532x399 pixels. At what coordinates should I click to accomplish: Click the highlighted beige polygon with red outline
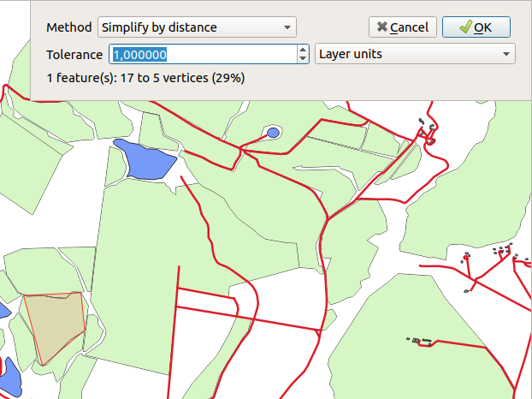click(x=57, y=325)
